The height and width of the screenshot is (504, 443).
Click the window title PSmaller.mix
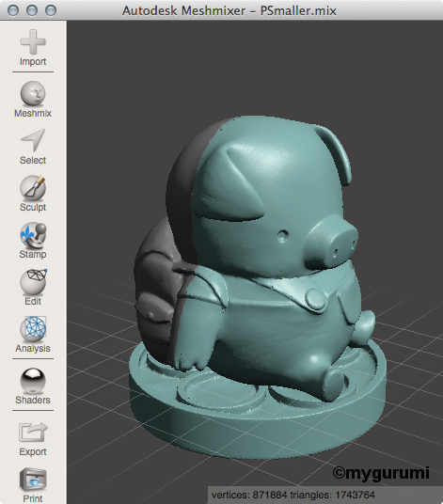[x=298, y=11]
